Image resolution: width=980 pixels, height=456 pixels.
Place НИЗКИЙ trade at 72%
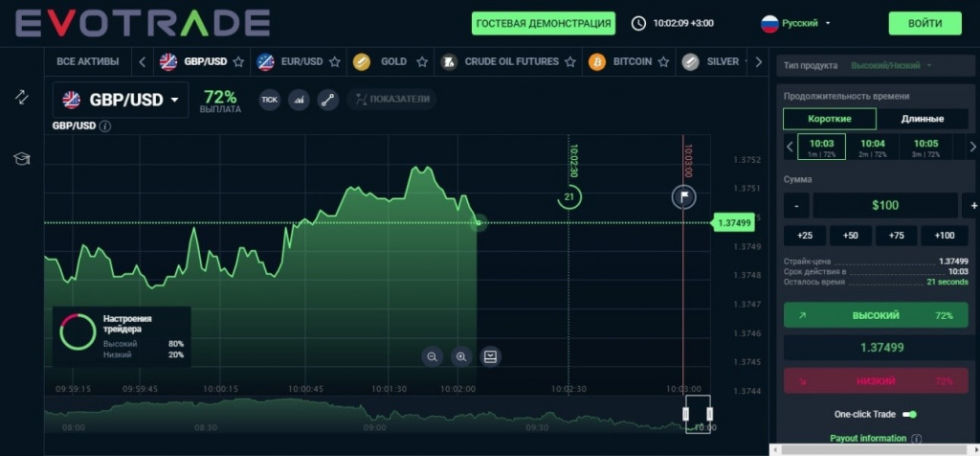coord(876,381)
